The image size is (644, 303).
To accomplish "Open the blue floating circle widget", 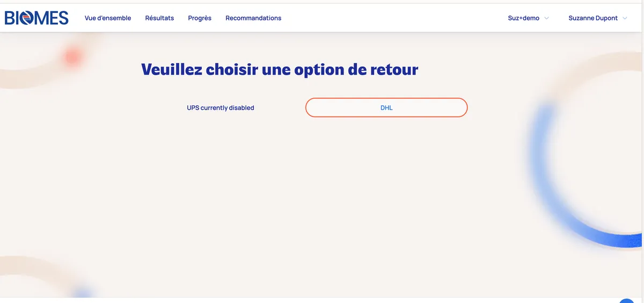I will click(627, 301).
